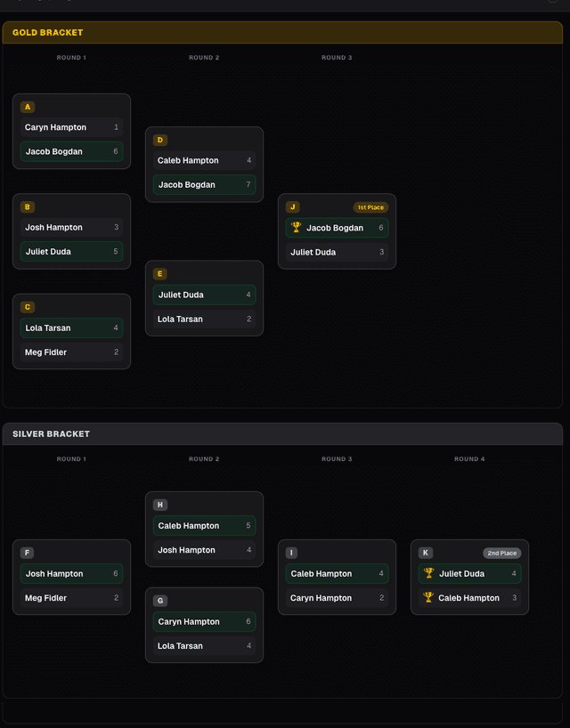Select the match D letter badge
This screenshot has width=570, height=728.
[160, 140]
